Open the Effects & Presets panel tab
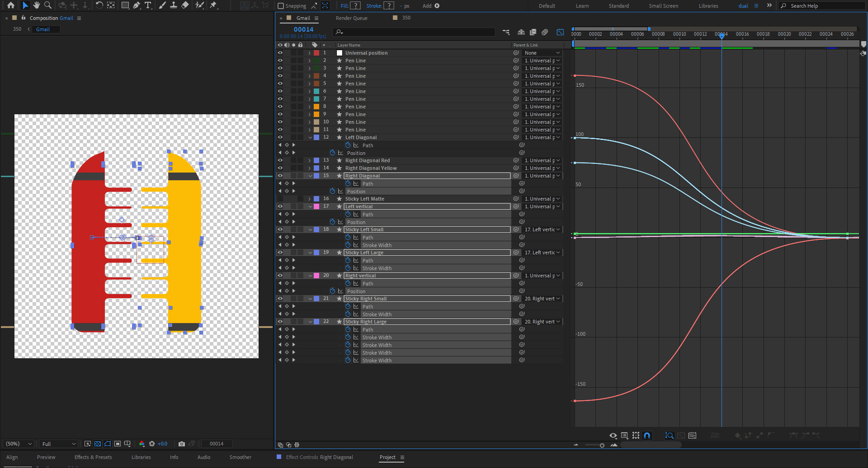 tap(93, 457)
